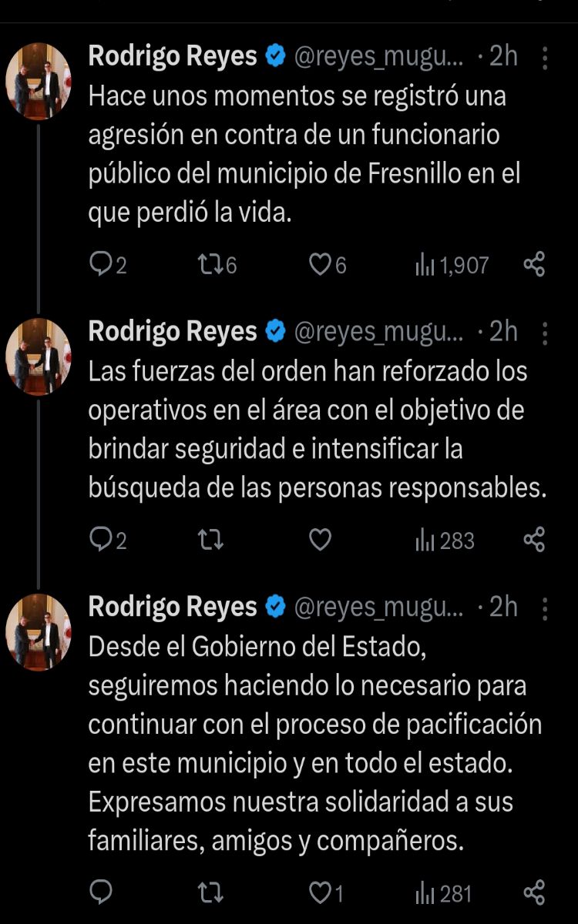The height and width of the screenshot is (924, 578).
Task: Share the 'Gobierno del Estado' tweet
Action: coord(534,893)
